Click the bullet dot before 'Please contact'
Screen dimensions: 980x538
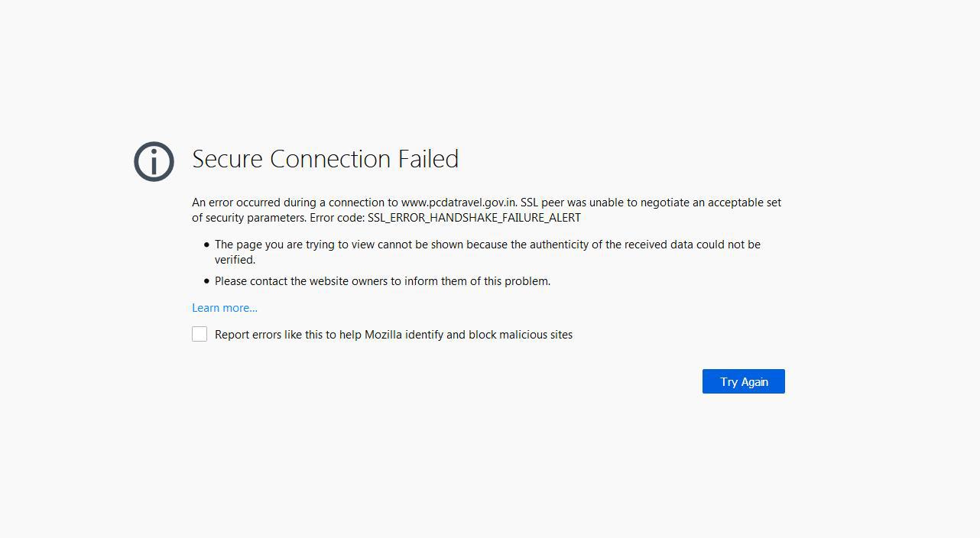click(x=206, y=281)
